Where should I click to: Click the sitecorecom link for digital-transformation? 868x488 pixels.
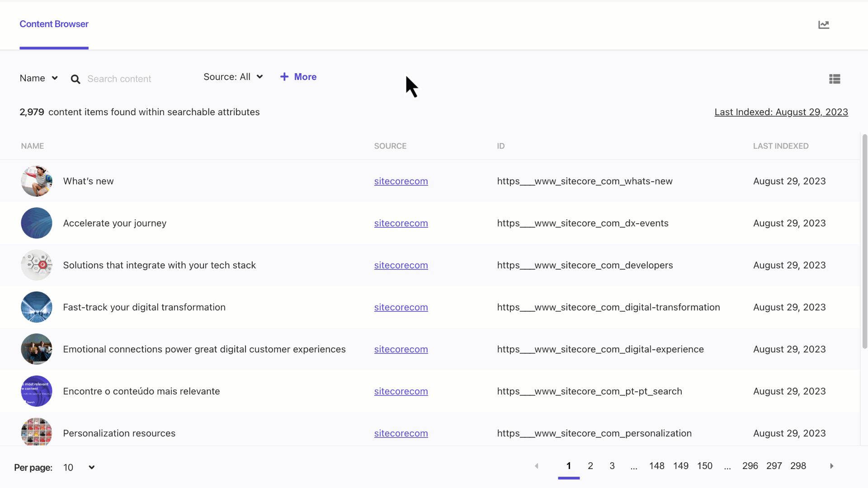(x=401, y=307)
